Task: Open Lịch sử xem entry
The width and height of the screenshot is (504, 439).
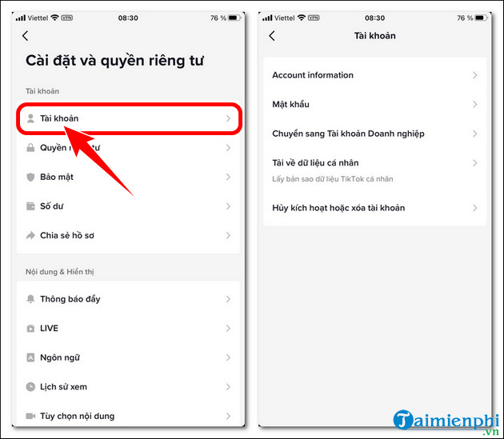Action: [x=129, y=386]
